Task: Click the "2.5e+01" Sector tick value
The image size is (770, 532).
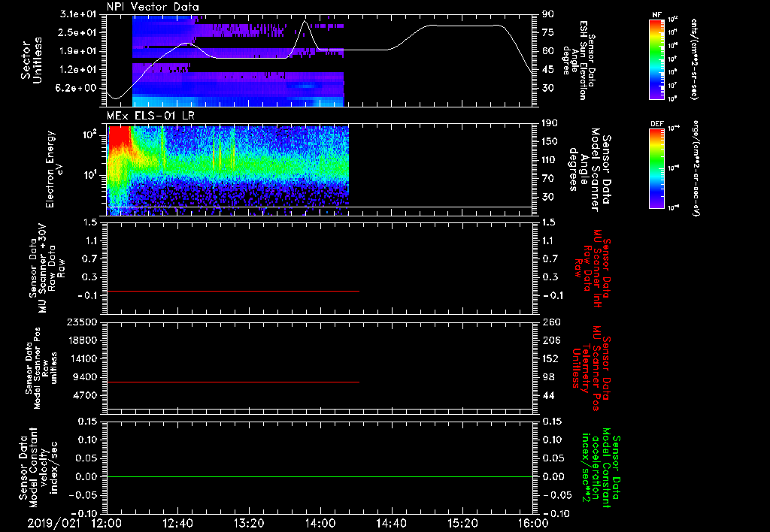Action: (77, 32)
